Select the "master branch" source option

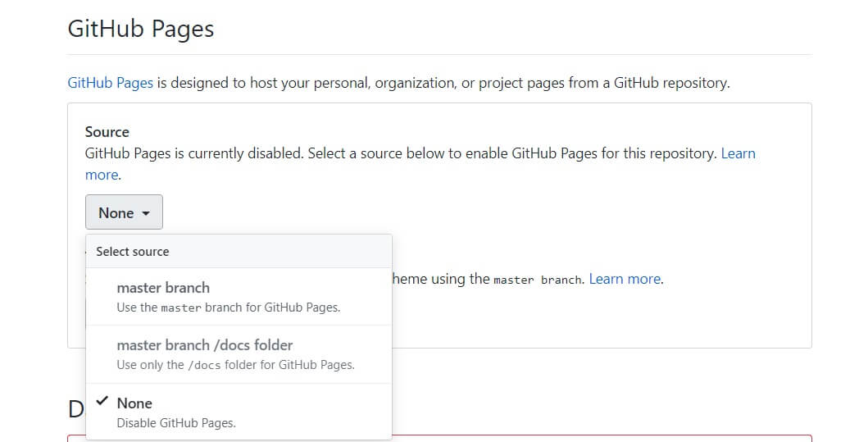(163, 288)
